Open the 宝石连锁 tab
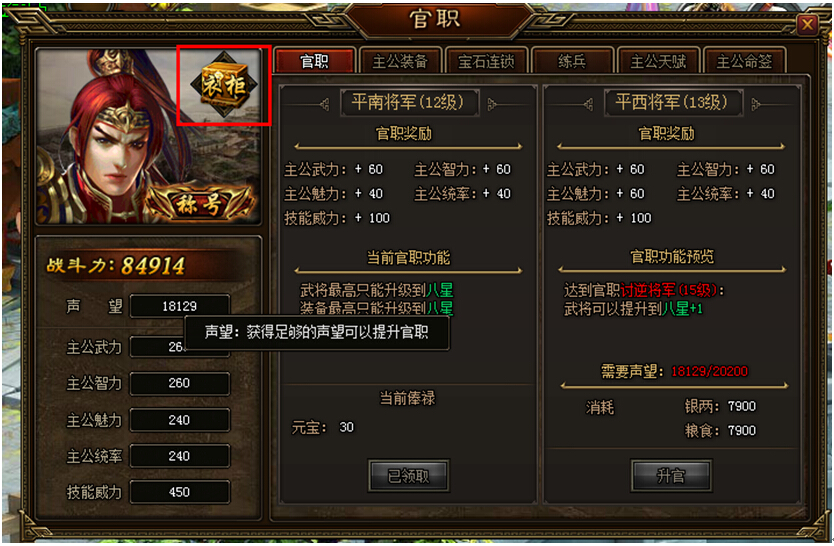834x546 pixels. (x=487, y=61)
